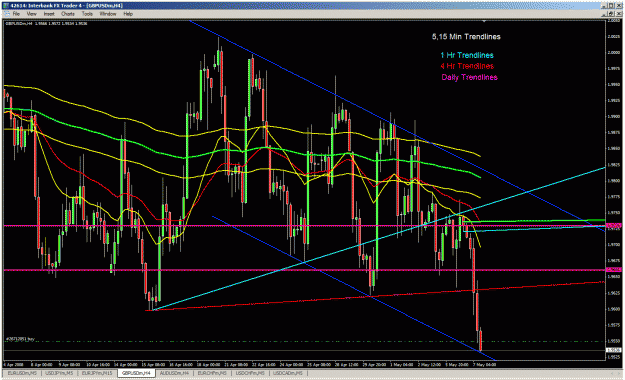The width and height of the screenshot is (625, 380).
Task: Click the 'Daily Trendlines' magenta label
Action: pyautogui.click(x=469, y=77)
